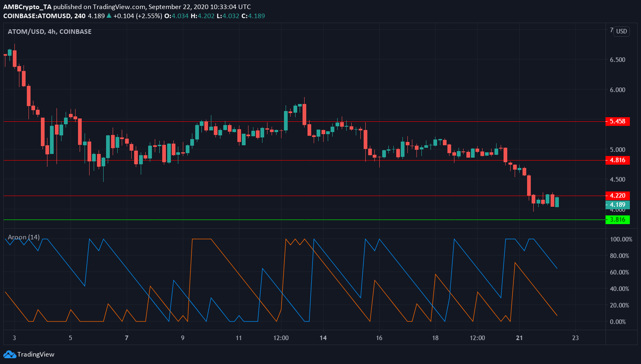Click the date label 5 on time axis
Image resolution: width=641 pixels, height=364 pixels.
(71, 338)
